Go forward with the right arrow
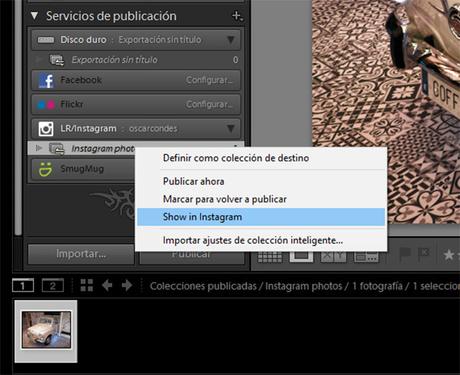 pyautogui.click(x=127, y=285)
